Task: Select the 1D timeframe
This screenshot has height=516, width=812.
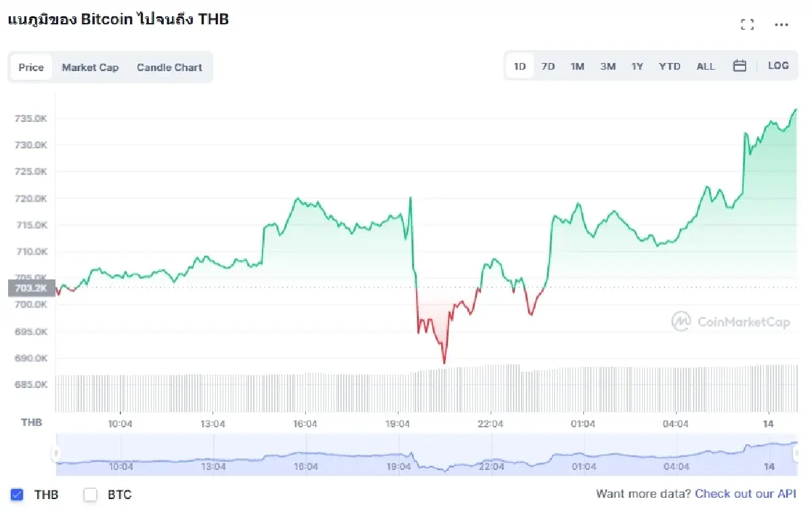Action: (519, 66)
